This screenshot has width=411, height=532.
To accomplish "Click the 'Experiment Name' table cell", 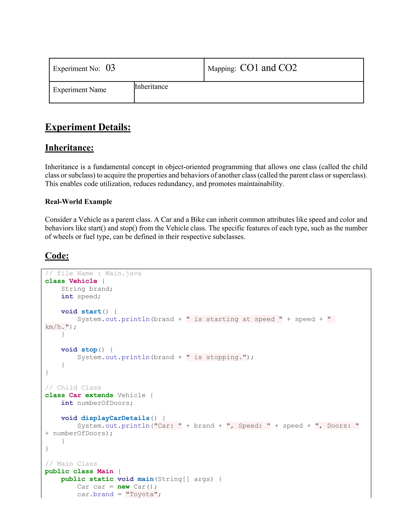I will pos(80,90).
